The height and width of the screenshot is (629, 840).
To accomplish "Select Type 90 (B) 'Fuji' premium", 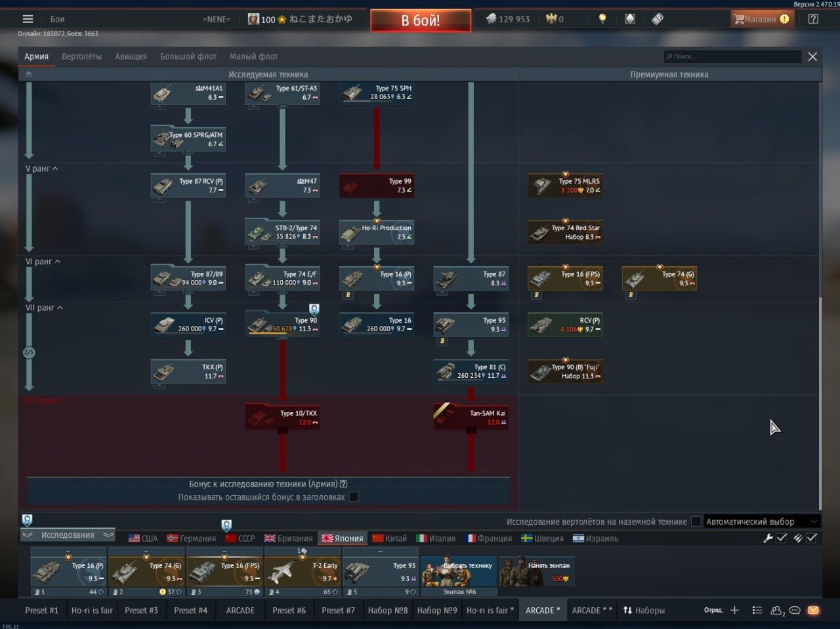I will 565,371.
